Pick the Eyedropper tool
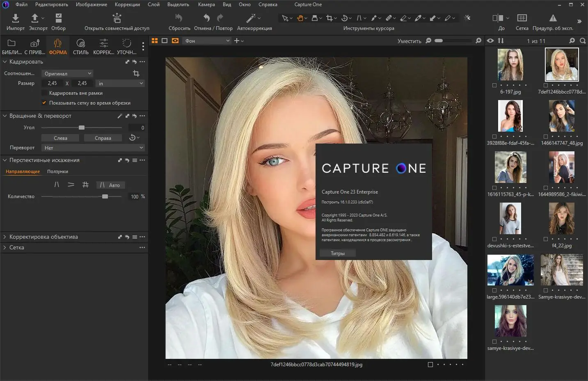The height and width of the screenshot is (381, 588). 419,18
